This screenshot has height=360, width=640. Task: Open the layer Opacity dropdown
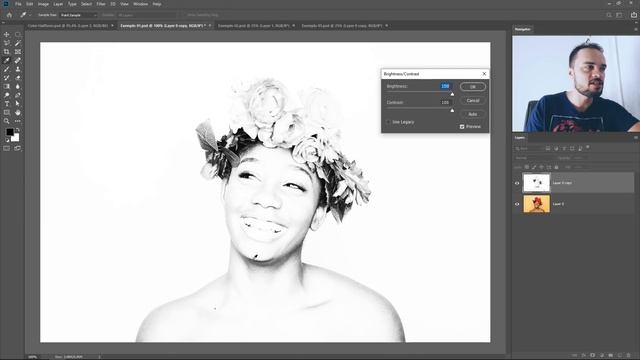(x=579, y=158)
